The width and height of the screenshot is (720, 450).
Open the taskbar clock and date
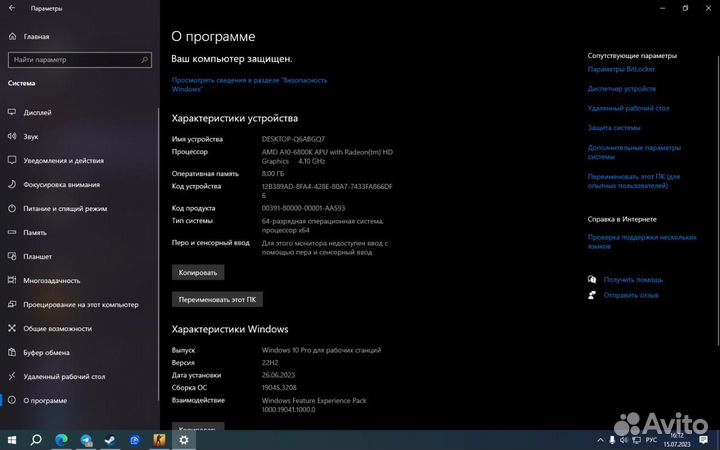click(677, 440)
